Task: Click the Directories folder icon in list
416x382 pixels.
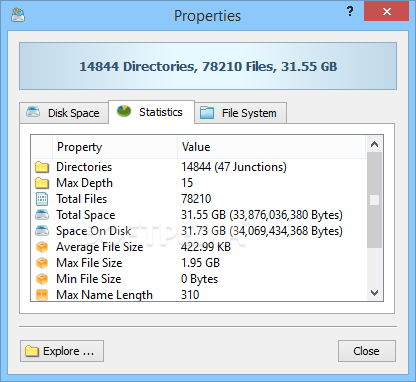Action: pyautogui.click(x=42, y=167)
